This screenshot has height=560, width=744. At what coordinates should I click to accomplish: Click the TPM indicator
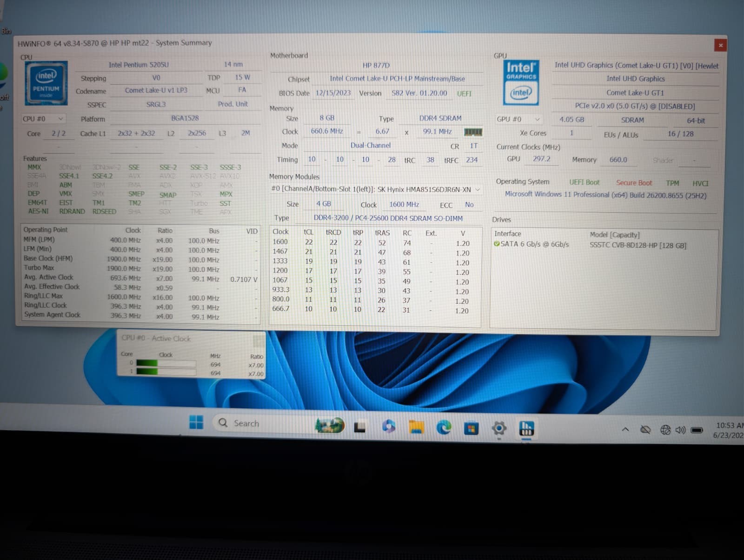click(672, 183)
